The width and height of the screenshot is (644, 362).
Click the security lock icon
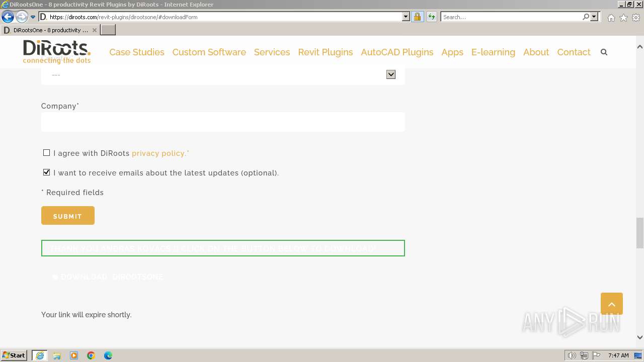(x=417, y=17)
